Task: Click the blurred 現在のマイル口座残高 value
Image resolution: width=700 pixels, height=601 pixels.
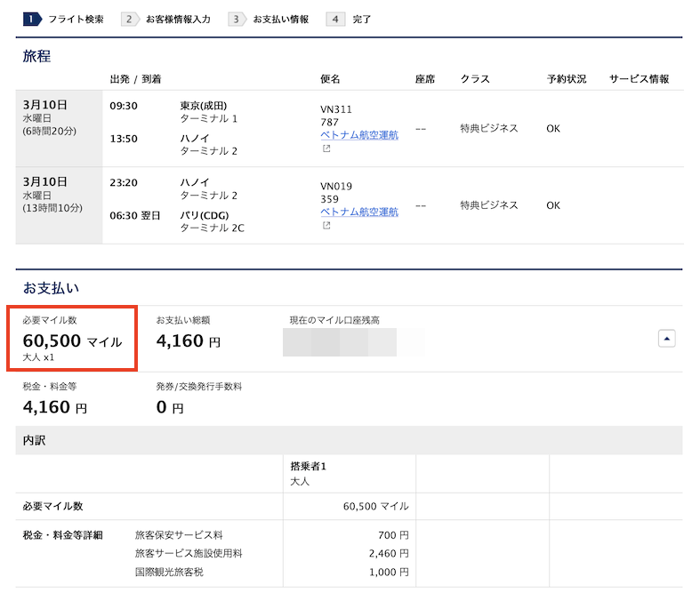Action: [340, 342]
